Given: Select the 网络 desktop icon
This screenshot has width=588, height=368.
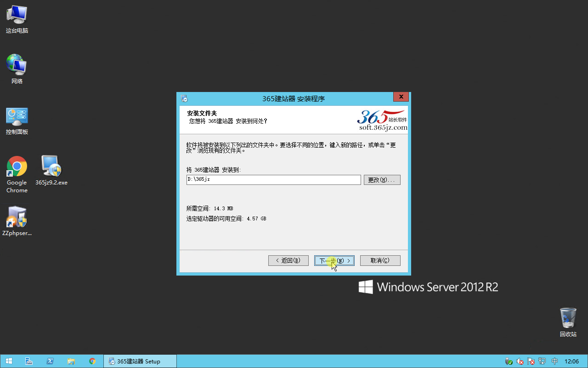Looking at the screenshot, I should click(x=17, y=69).
